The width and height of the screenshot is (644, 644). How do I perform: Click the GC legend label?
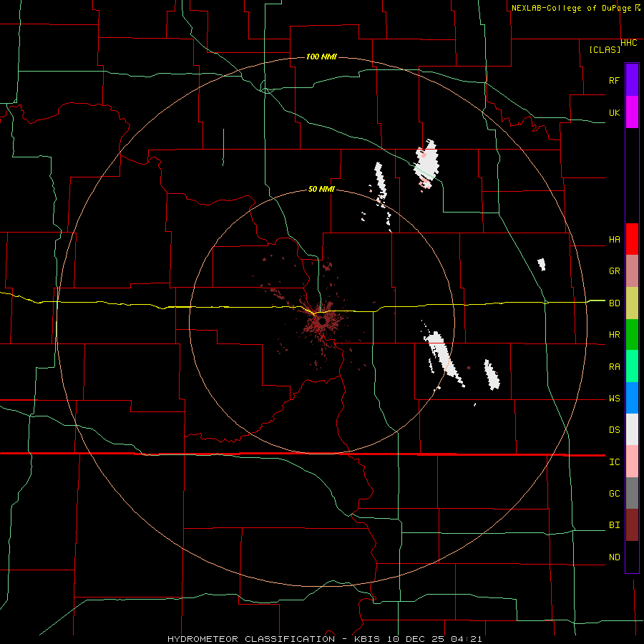click(614, 494)
